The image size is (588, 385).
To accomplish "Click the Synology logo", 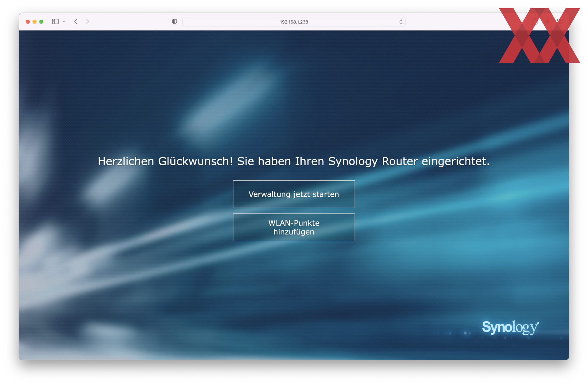I will (511, 327).
